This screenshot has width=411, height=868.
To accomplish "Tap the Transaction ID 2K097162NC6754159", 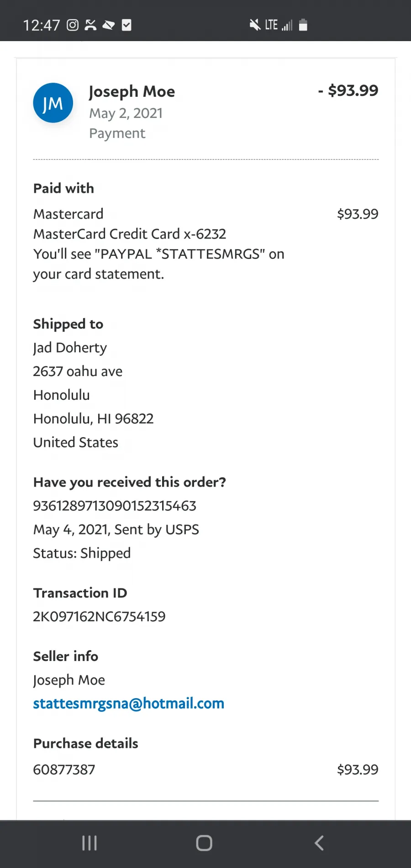I will 99,616.
